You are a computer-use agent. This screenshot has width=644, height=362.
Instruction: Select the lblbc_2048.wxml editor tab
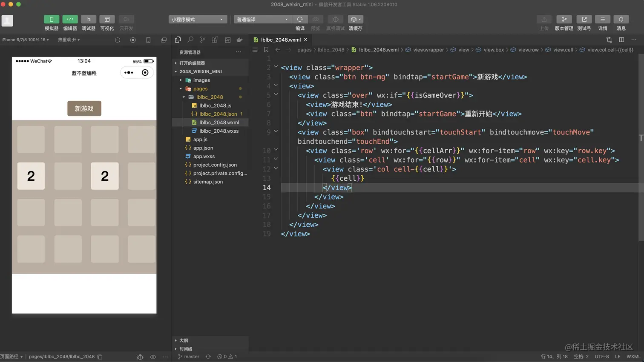point(281,40)
